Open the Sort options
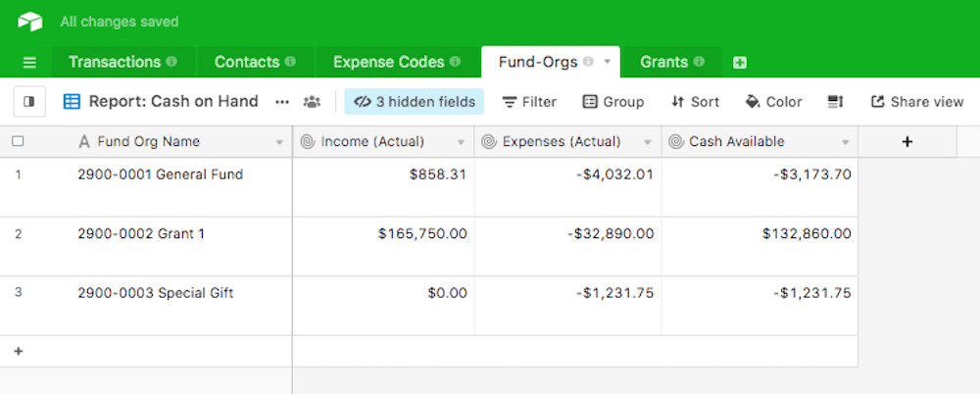Viewport: 980px width, 394px height. [x=695, y=102]
